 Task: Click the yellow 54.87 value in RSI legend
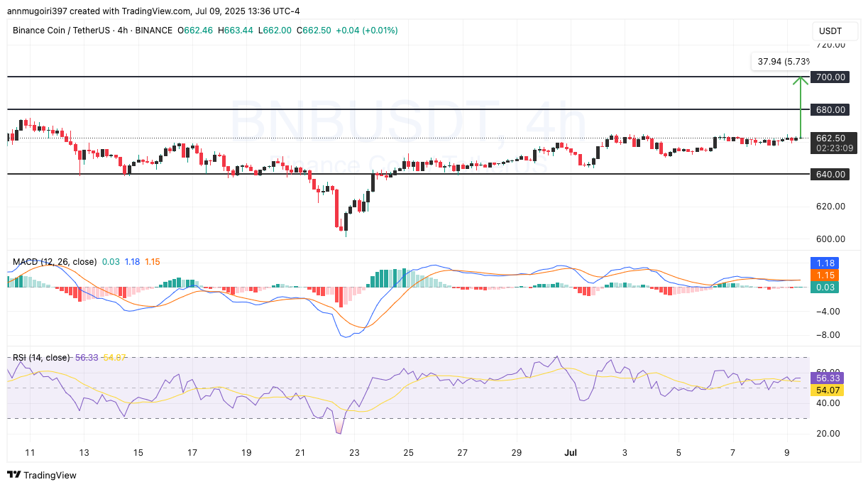point(114,358)
